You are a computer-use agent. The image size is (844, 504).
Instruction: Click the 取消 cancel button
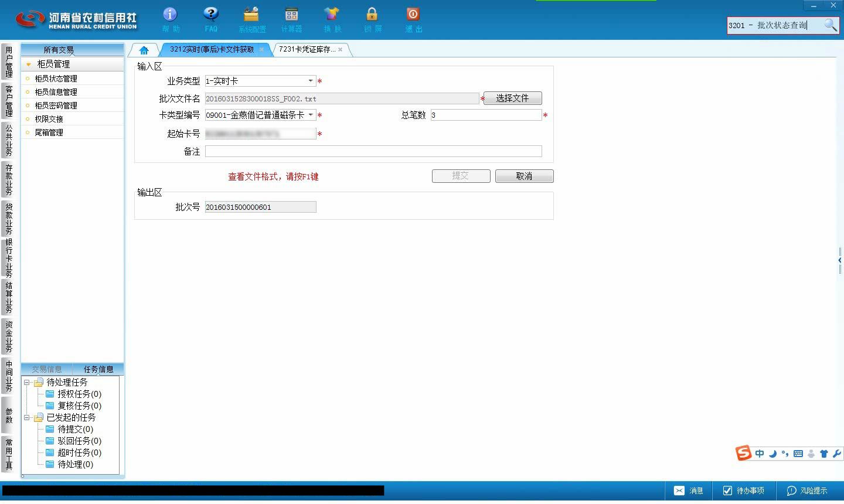[524, 176]
